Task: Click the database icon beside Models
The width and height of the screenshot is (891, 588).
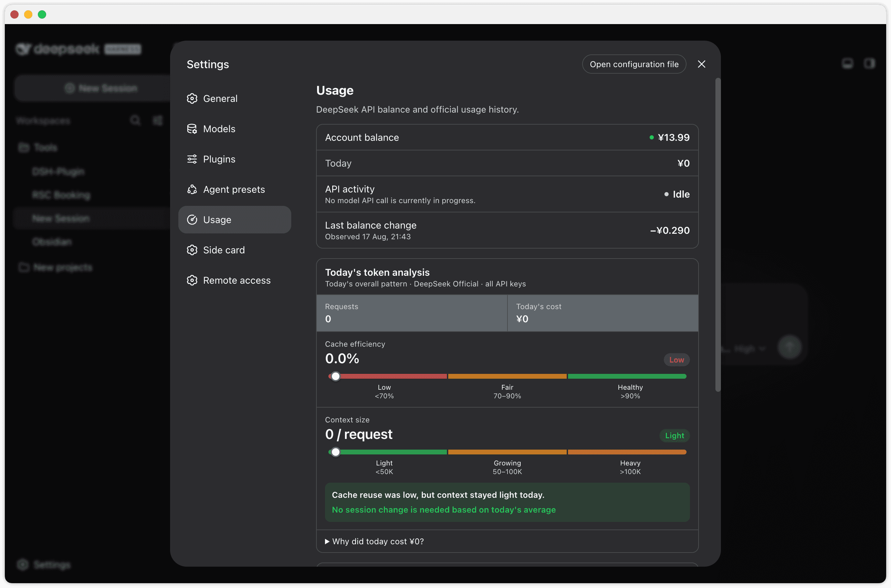Action: pyautogui.click(x=192, y=129)
